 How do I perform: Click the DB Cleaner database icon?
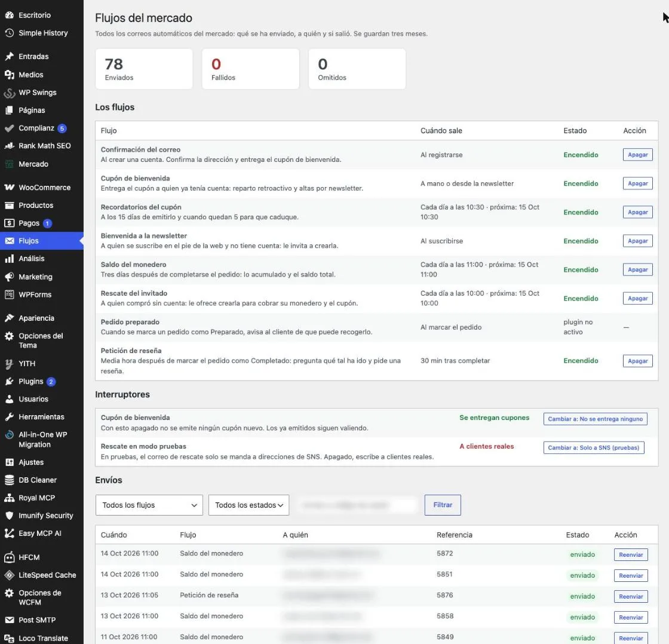pos(10,480)
